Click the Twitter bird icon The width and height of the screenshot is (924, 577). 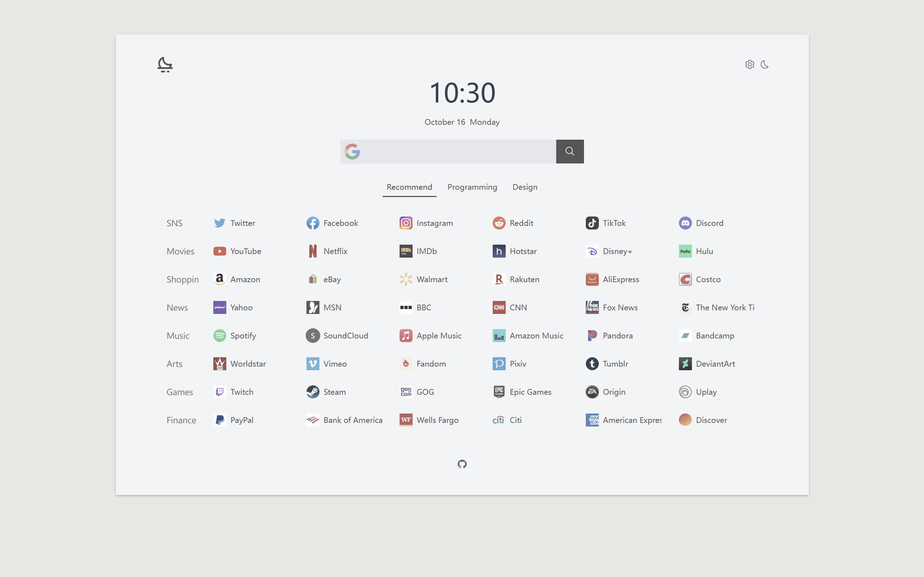coord(219,223)
